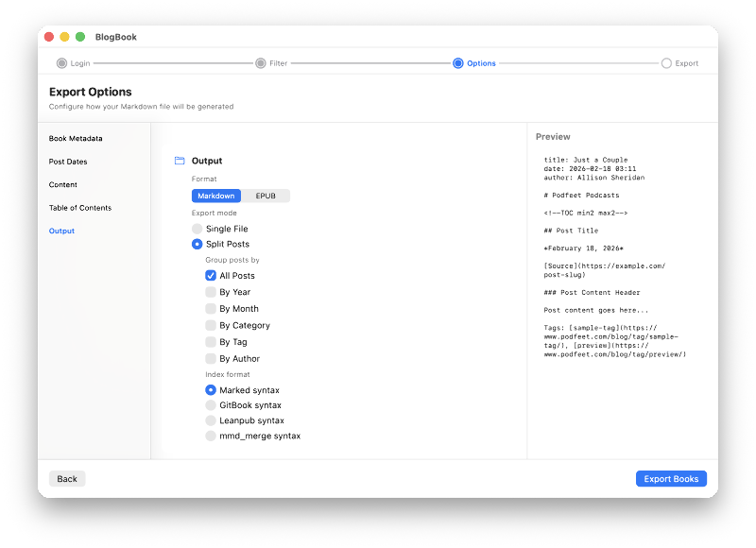The image size is (756, 548).
Task: Choose GitBook syntax for index format
Action: click(210, 404)
